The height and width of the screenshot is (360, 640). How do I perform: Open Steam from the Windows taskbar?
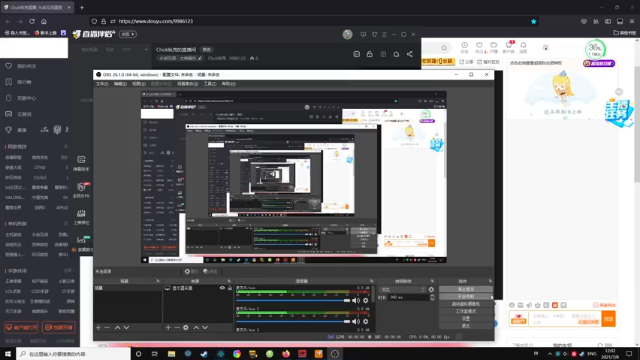pyautogui.click(x=204, y=353)
